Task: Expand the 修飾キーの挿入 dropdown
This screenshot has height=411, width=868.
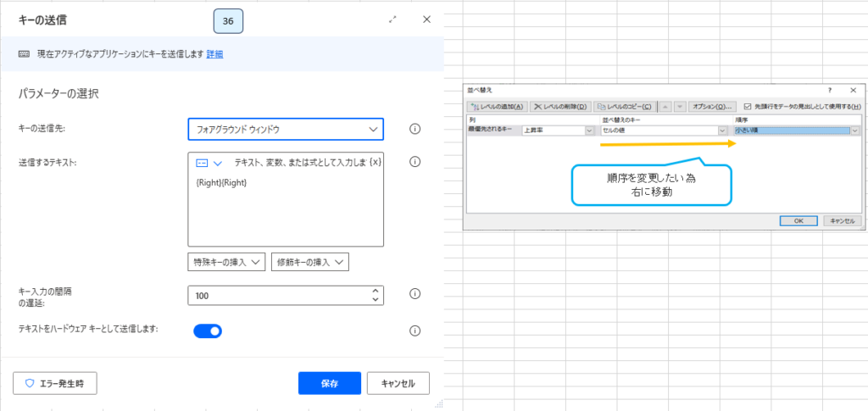Action: coord(310,262)
